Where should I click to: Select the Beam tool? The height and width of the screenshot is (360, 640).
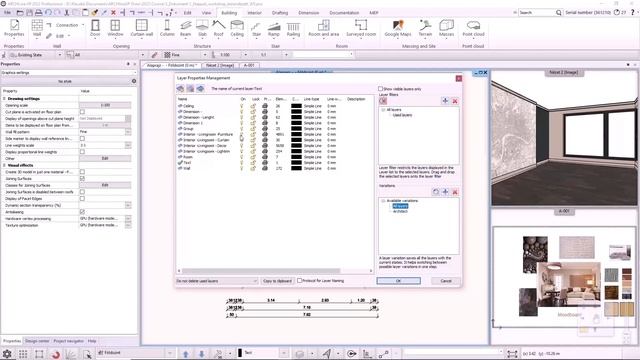click(x=185, y=28)
